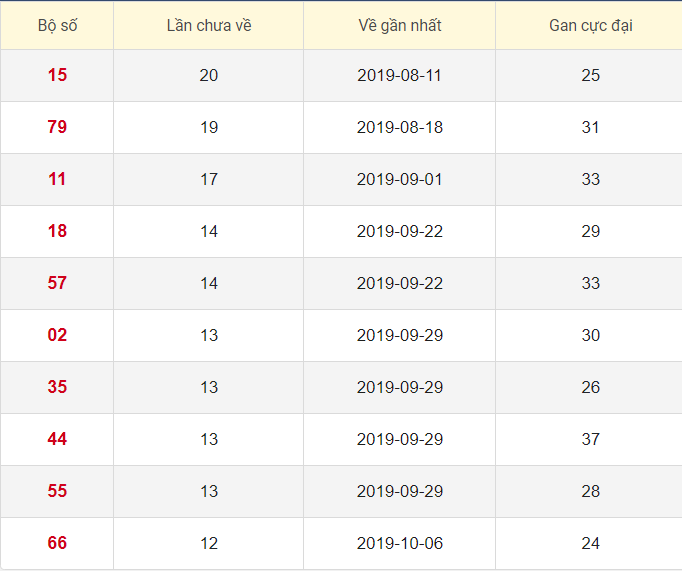
Task: Select red number 79 in table
Action: click(57, 127)
